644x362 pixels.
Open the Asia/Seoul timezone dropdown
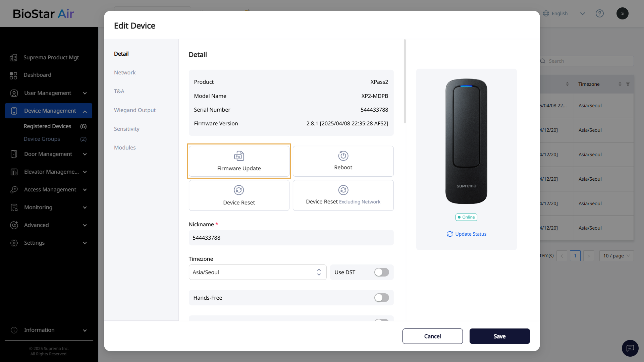[x=257, y=272]
